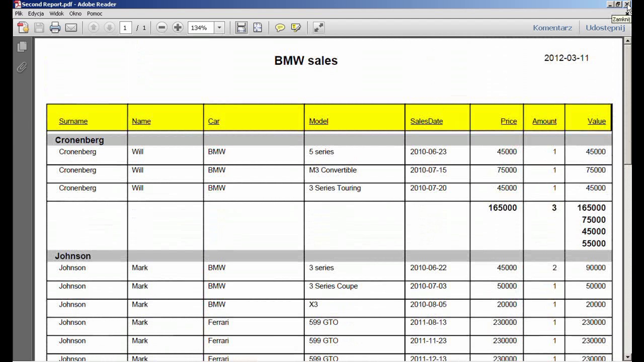This screenshot has height=362, width=644.
Task: Click the Johnson group heading
Action: point(73,256)
